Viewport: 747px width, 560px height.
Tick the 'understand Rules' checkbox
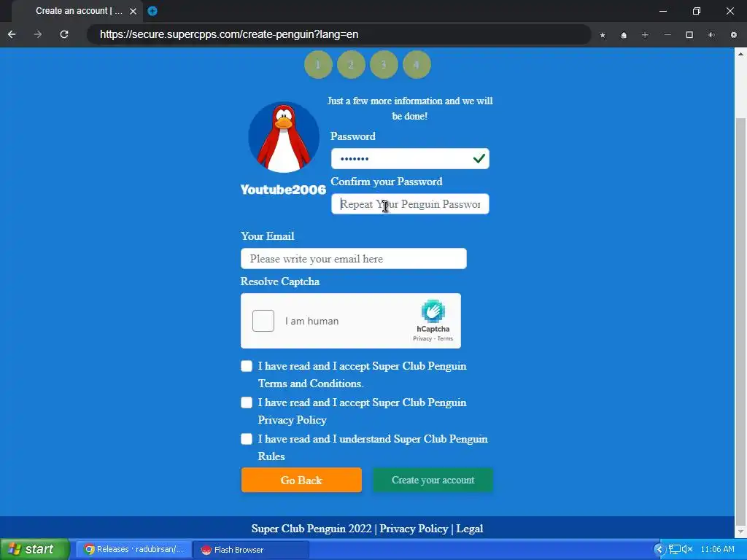click(247, 438)
